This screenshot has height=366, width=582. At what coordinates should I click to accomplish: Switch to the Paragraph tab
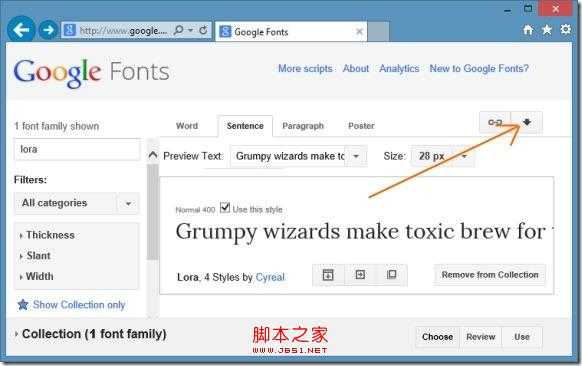click(303, 126)
